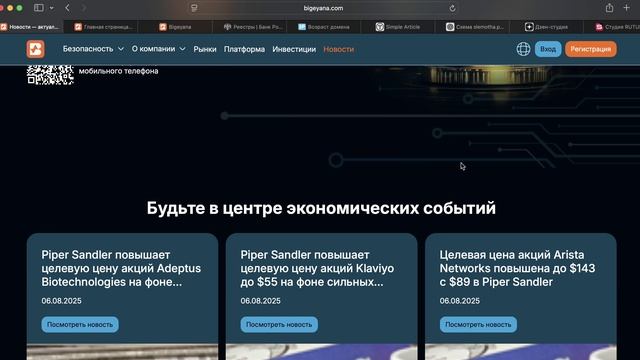Viewport: 640px width, 360px height.
Task: Click the orange Bigeyana logo icon
Action: pos(36,49)
